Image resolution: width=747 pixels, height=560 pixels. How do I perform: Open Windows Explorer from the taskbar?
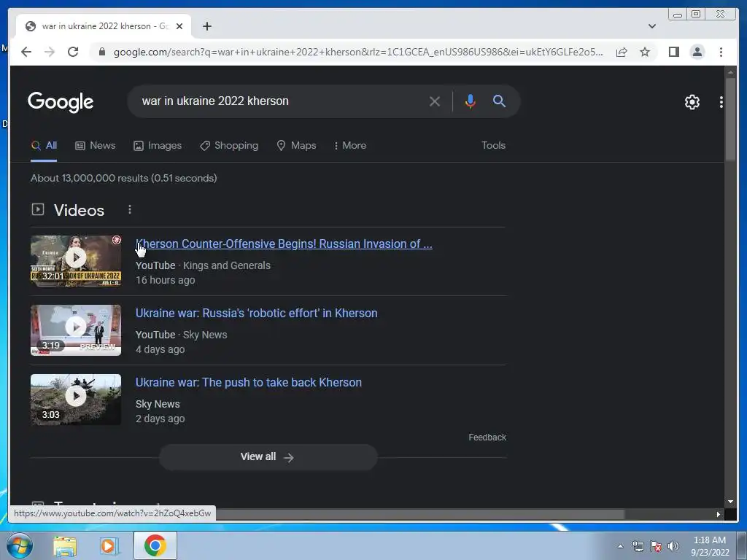(65, 545)
